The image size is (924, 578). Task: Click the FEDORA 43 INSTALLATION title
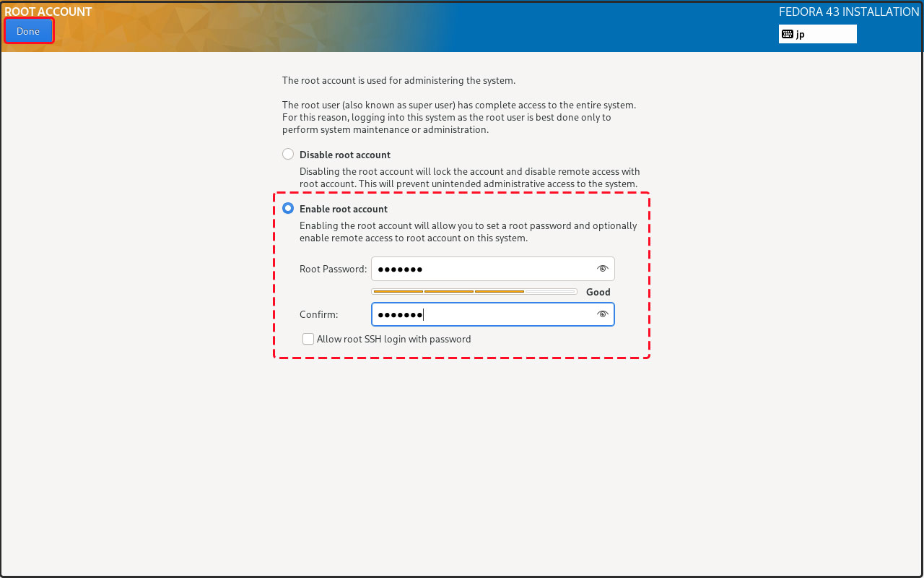(848, 12)
